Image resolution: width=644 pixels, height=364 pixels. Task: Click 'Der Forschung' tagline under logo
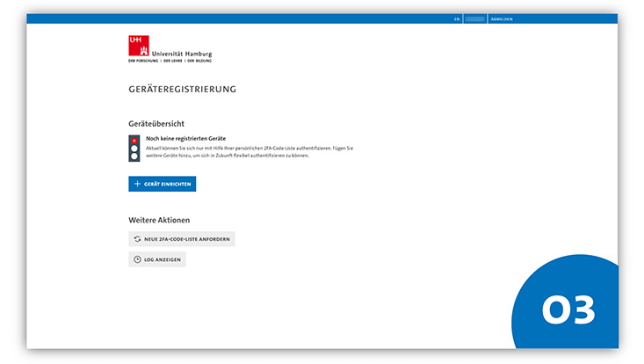(143, 61)
